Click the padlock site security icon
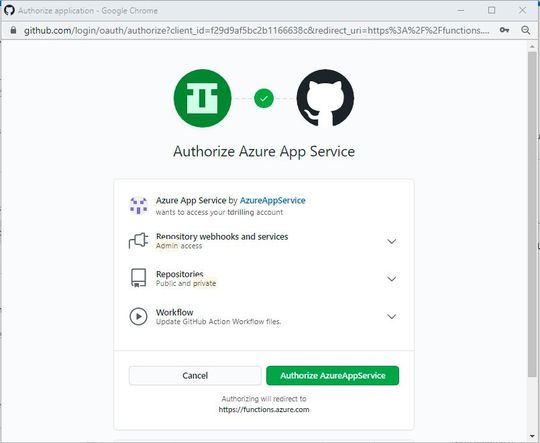540x443 pixels. (x=13, y=30)
